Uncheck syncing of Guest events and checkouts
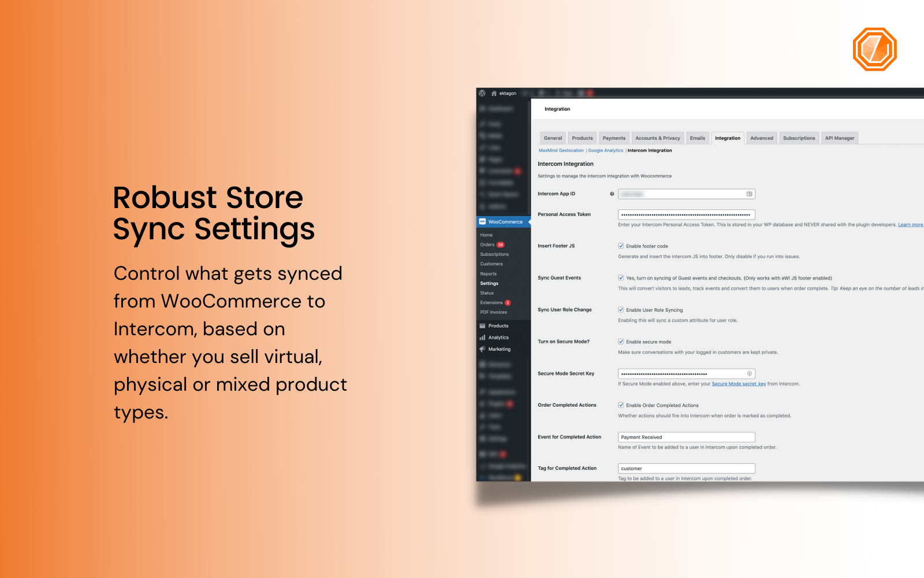 620,278
